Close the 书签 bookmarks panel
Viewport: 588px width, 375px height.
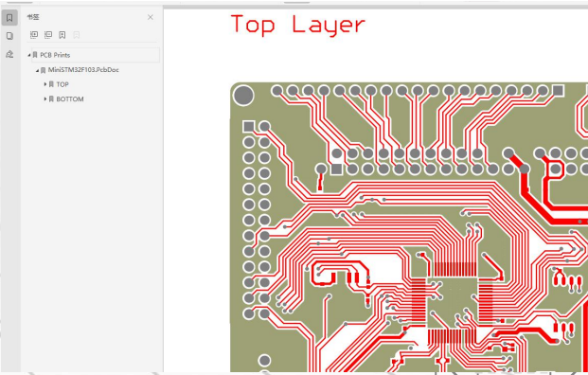coord(151,17)
